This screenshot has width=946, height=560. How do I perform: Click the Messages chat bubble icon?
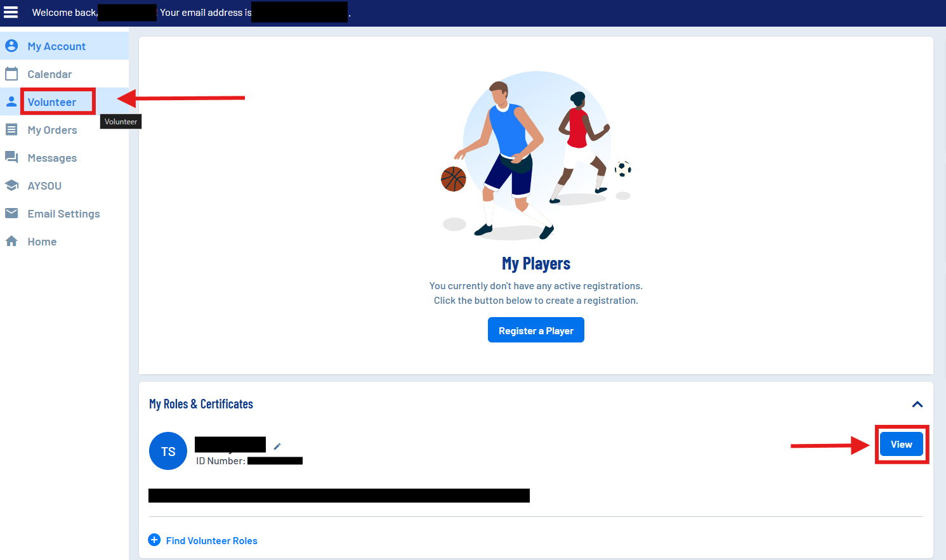click(x=11, y=157)
